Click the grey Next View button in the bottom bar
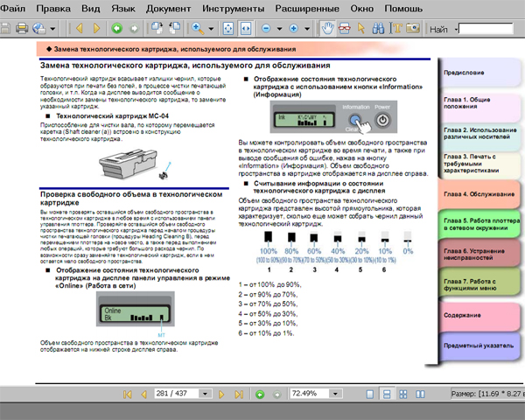 (x=276, y=395)
